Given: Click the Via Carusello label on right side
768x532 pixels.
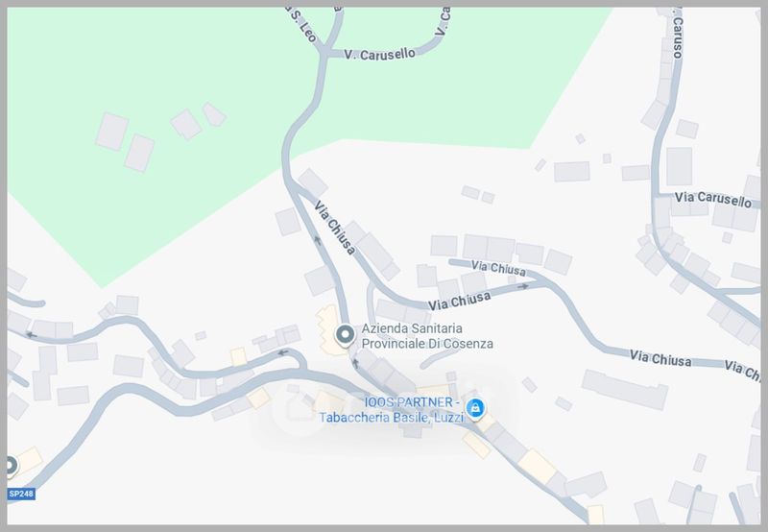Looking at the screenshot, I should pyautogui.click(x=712, y=199).
